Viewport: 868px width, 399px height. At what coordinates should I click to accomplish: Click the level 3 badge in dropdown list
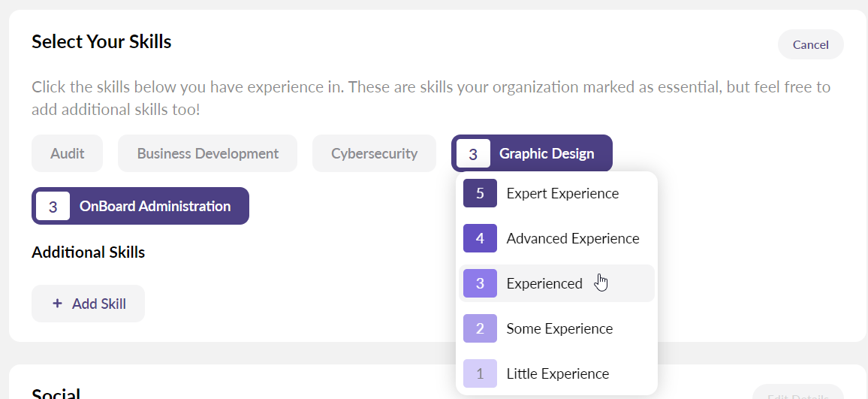pos(480,283)
